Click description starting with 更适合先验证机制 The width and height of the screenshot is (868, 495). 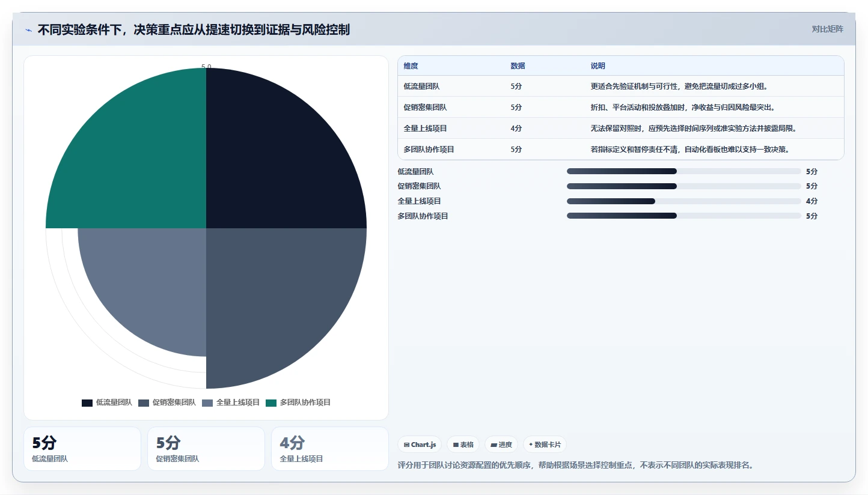click(x=680, y=87)
